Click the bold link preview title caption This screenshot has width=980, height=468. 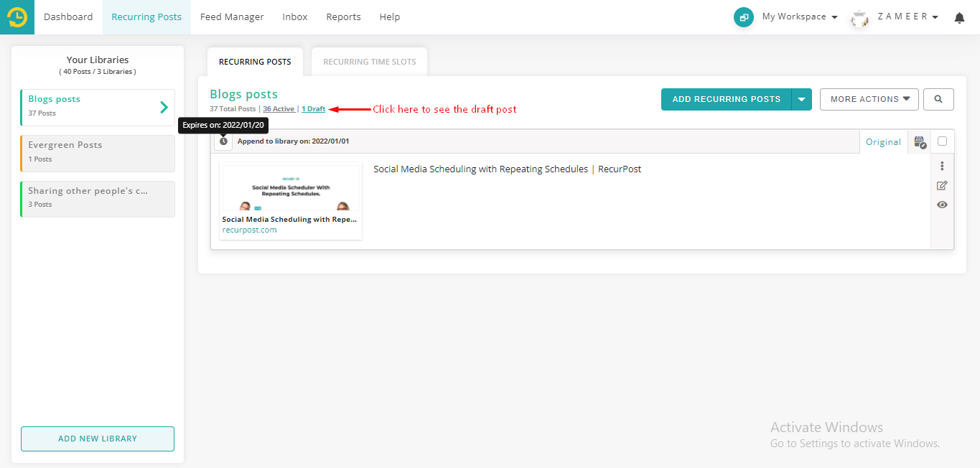[289, 220]
